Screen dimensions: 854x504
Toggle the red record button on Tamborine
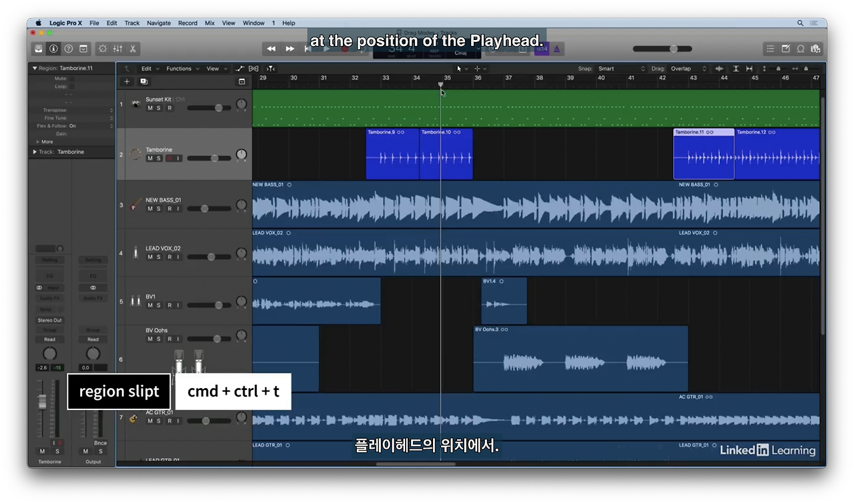169,158
